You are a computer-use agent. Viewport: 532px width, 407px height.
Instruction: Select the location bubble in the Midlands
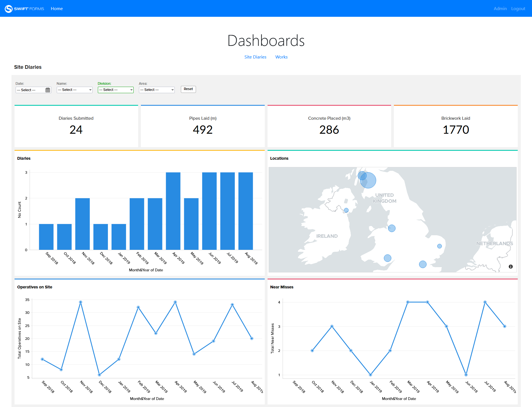pos(392,228)
